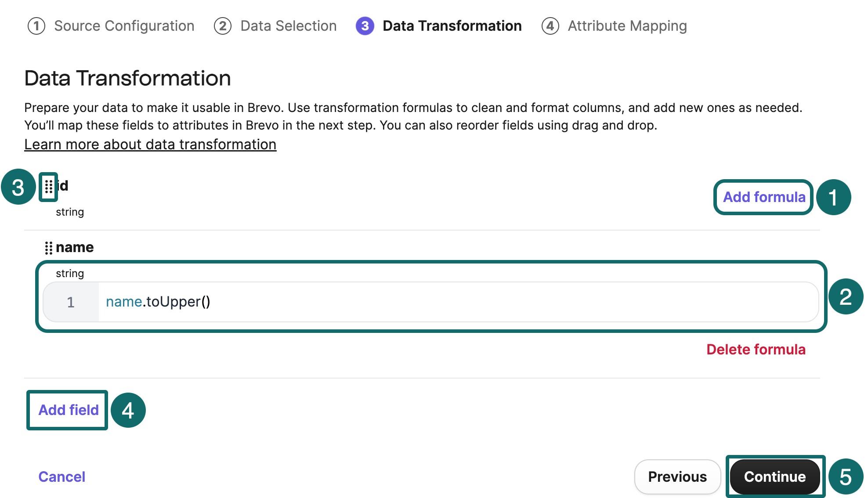
Task: Switch to the Source Configuration step
Action: point(124,26)
